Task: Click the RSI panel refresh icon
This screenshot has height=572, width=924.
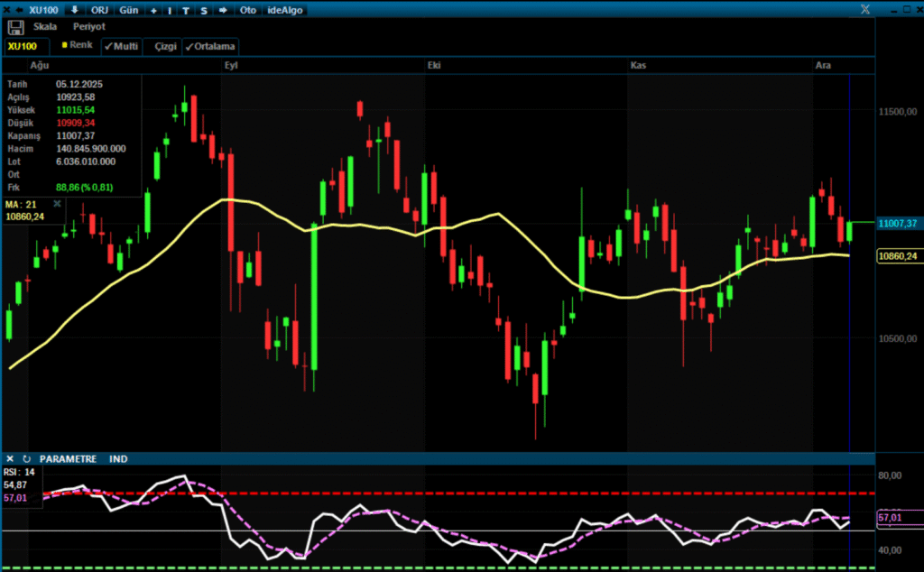Action: click(x=26, y=459)
